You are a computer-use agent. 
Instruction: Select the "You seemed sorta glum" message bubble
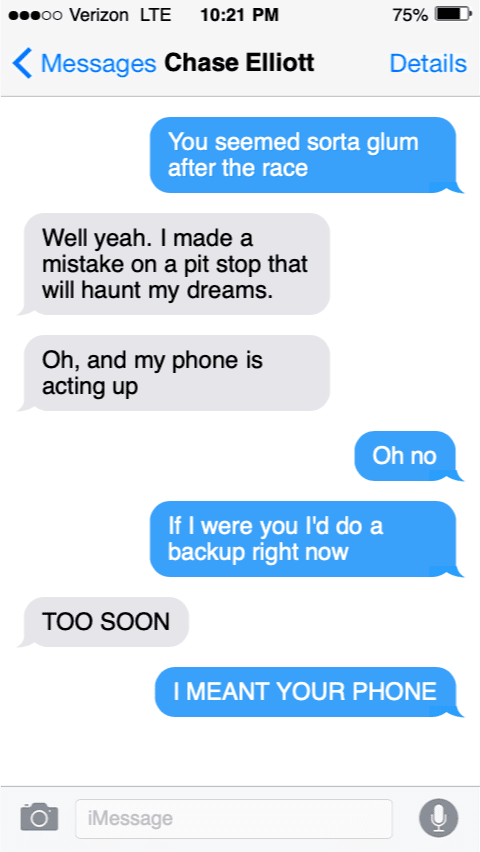[303, 155]
